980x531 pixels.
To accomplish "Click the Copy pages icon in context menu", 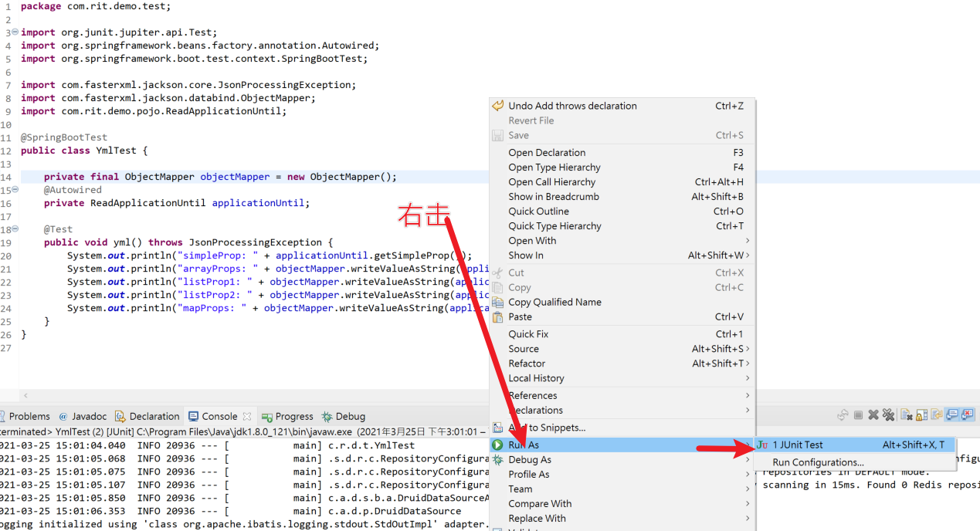I will pos(498,287).
